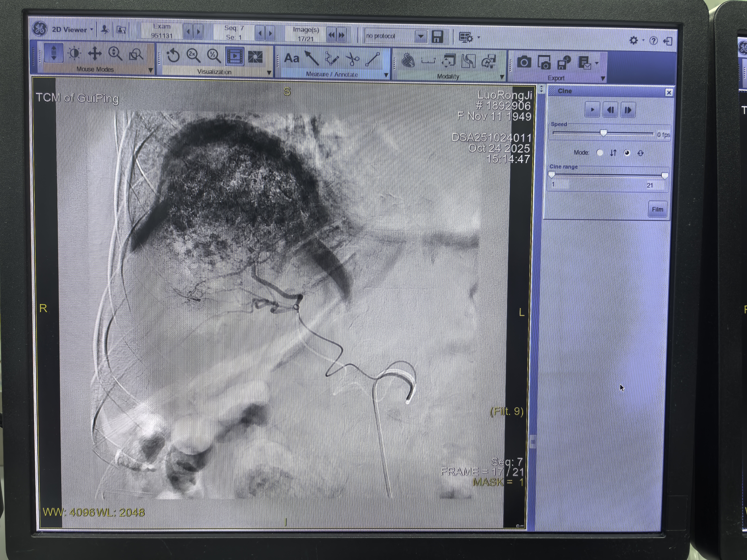Select the first cine Mode radio button
Image resolution: width=747 pixels, height=560 pixels.
click(600, 153)
